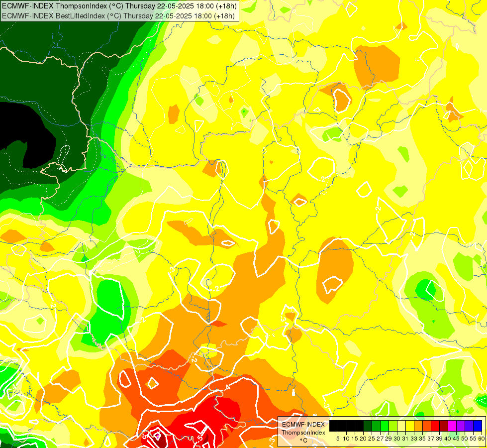Click the legend tick label 35
Screen dimensions: 487x448
point(422,439)
